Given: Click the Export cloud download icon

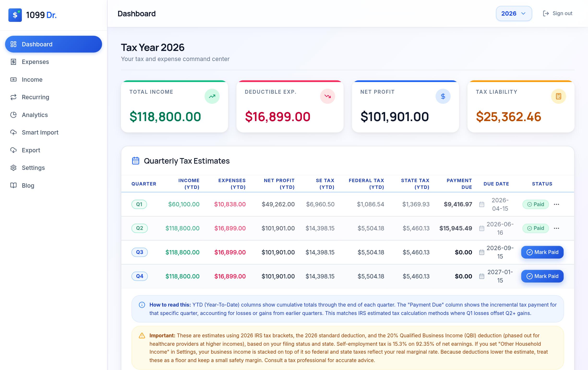Looking at the screenshot, I should (x=13, y=150).
